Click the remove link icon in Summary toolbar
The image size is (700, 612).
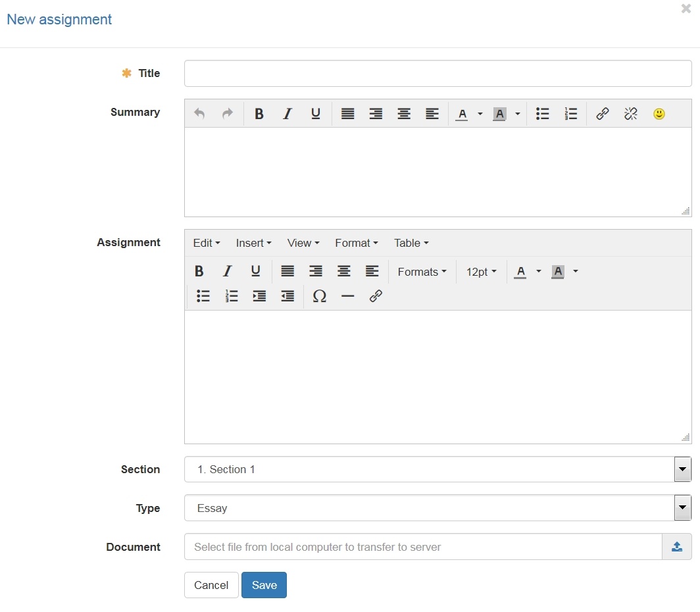click(630, 114)
